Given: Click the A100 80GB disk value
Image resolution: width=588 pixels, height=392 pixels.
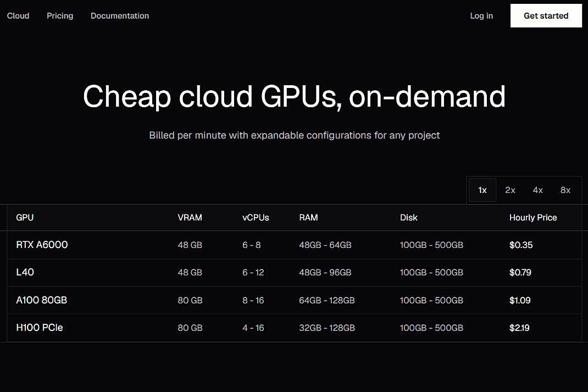Looking at the screenshot, I should [x=431, y=301].
